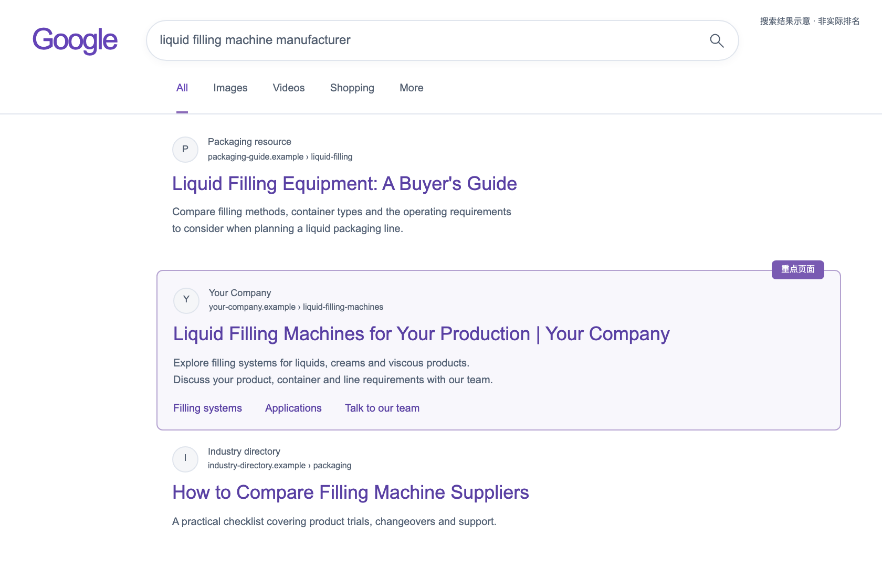Switch to the Videos tab
The image size is (882, 588).
(x=289, y=88)
